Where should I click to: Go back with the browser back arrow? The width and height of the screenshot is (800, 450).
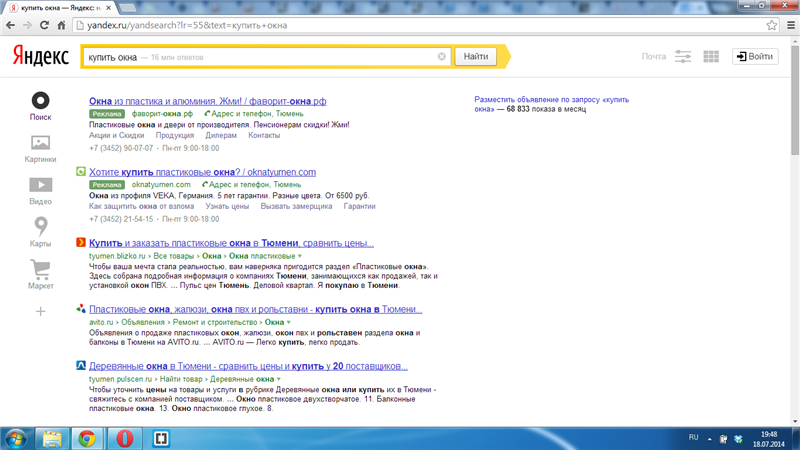tap(10, 25)
